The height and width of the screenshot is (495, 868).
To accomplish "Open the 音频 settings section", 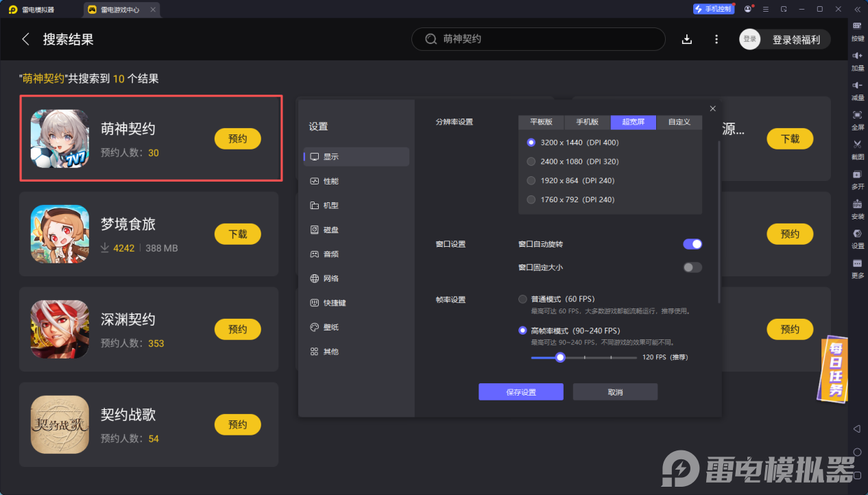I will pyautogui.click(x=357, y=254).
